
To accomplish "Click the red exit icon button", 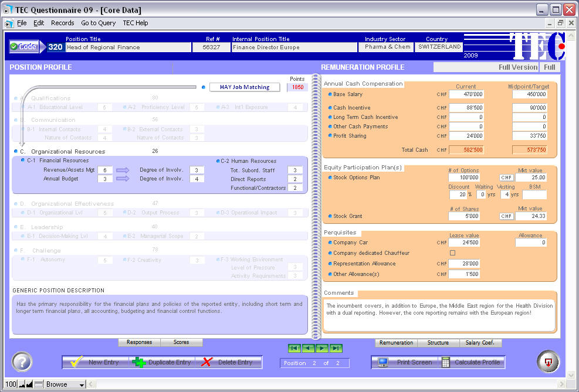I will [x=548, y=362].
